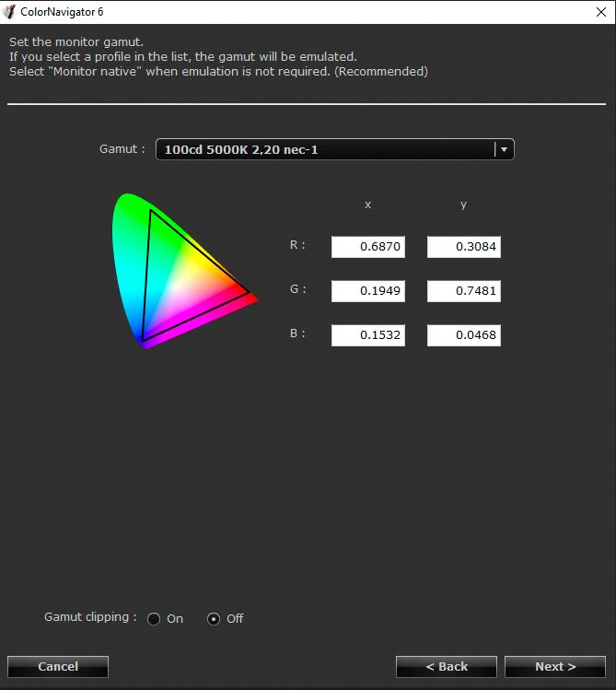Click the Gamut dropdown arrow button

(504, 149)
